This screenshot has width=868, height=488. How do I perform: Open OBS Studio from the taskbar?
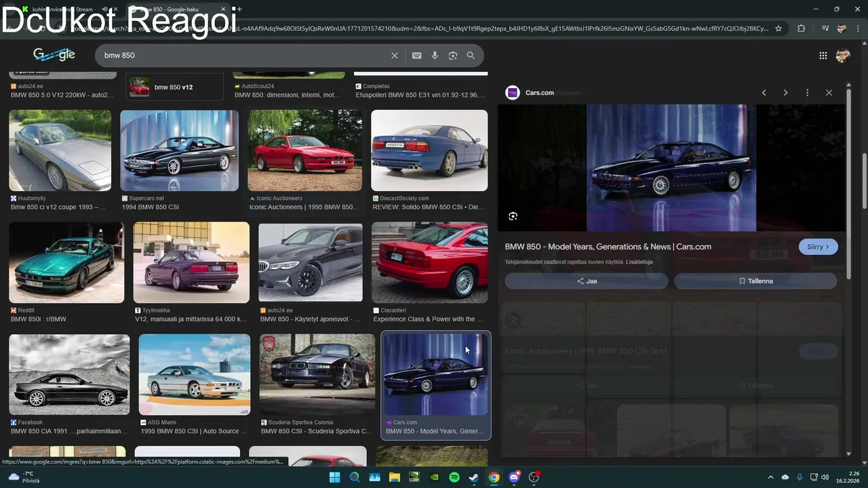(534, 477)
